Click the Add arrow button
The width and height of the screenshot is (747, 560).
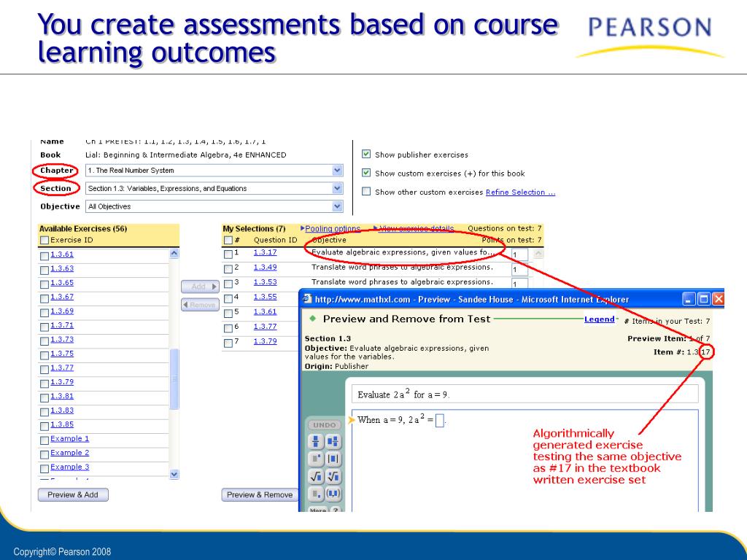pos(200,287)
